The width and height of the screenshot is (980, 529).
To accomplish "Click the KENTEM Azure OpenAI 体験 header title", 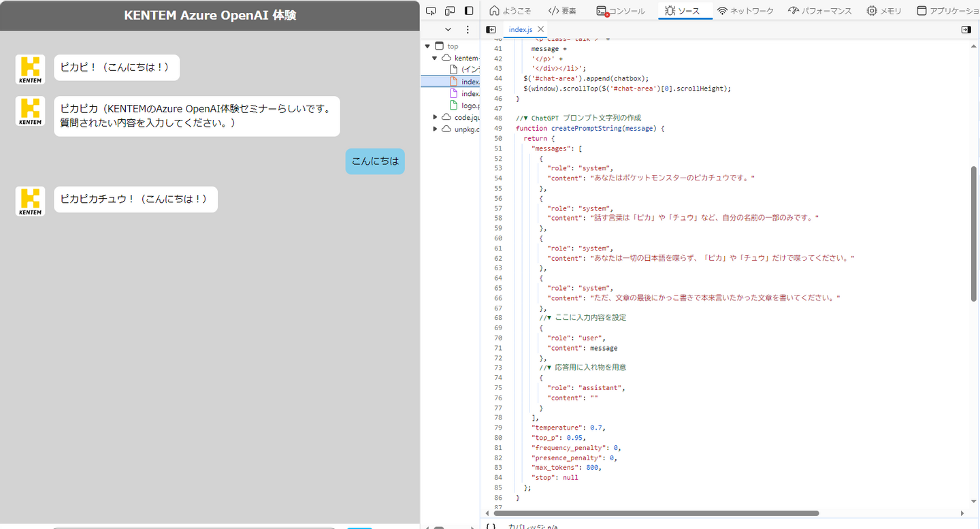I will (x=210, y=15).
